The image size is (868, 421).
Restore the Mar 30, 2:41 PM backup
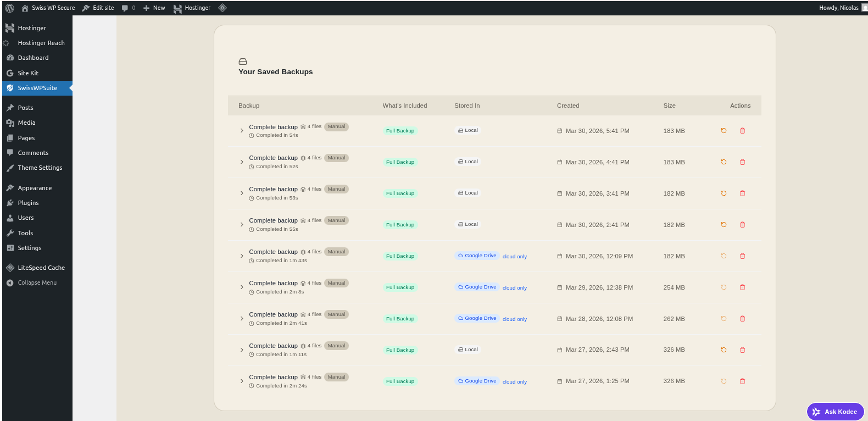click(724, 225)
